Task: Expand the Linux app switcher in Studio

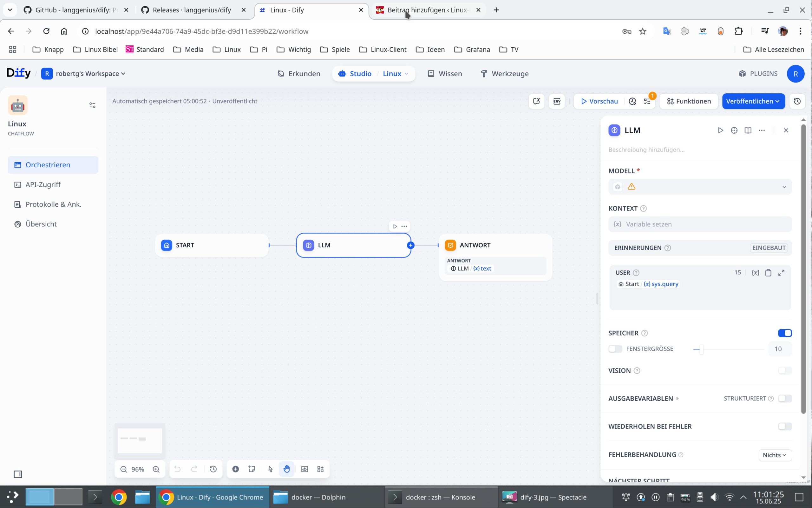Action: [x=396, y=74]
